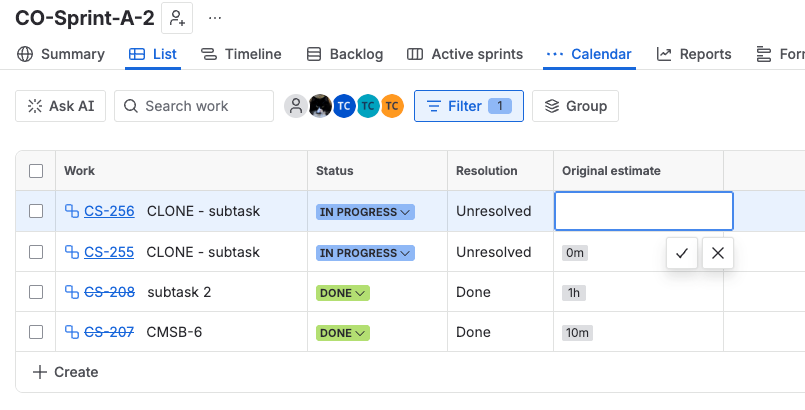Click Unresolved resolution for CS-255
The height and width of the screenshot is (410, 805).
[493, 252]
